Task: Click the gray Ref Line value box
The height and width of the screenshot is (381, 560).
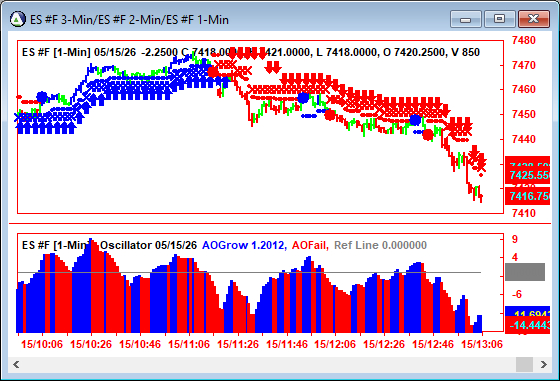Action: click(525, 272)
